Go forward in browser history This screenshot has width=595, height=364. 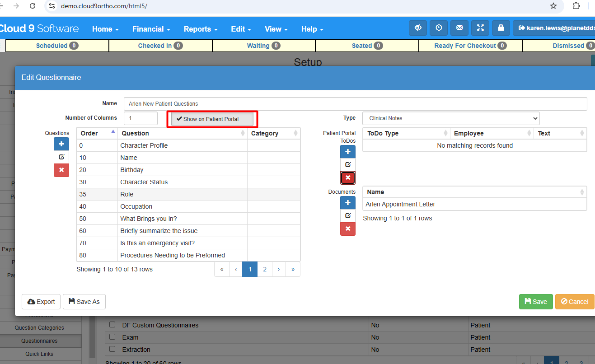(x=16, y=6)
